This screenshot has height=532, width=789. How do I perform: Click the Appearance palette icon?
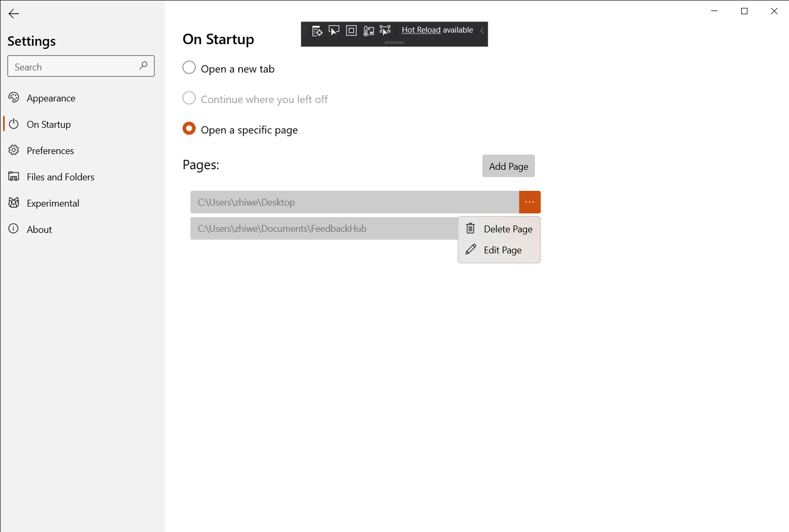click(14, 97)
